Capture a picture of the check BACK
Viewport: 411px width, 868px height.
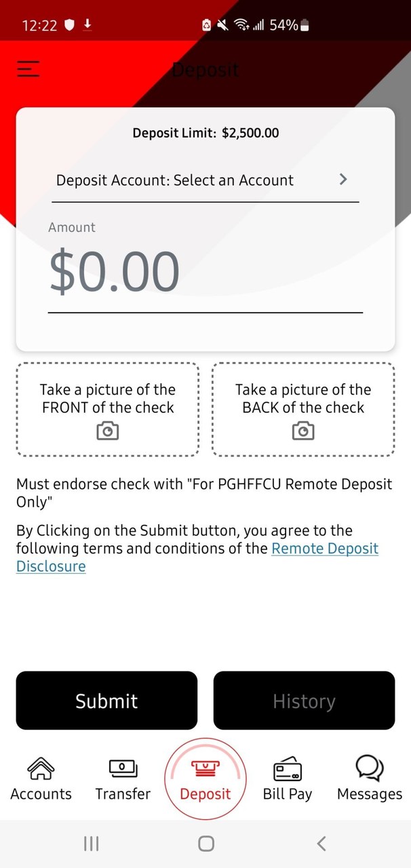pyautogui.click(x=303, y=410)
